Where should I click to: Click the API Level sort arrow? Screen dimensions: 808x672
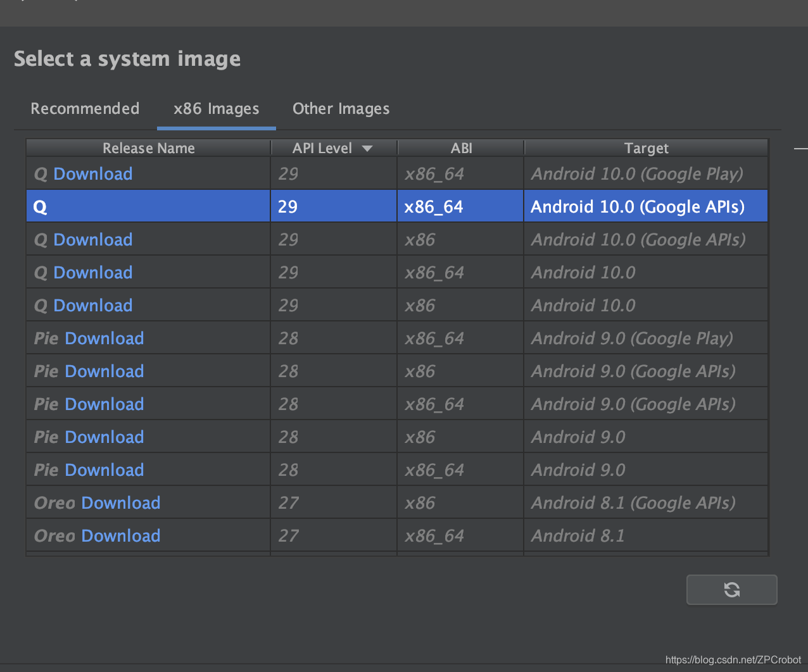(367, 147)
